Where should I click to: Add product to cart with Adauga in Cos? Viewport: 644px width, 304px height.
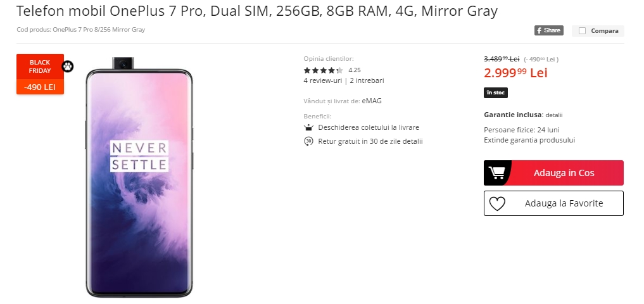click(x=553, y=173)
